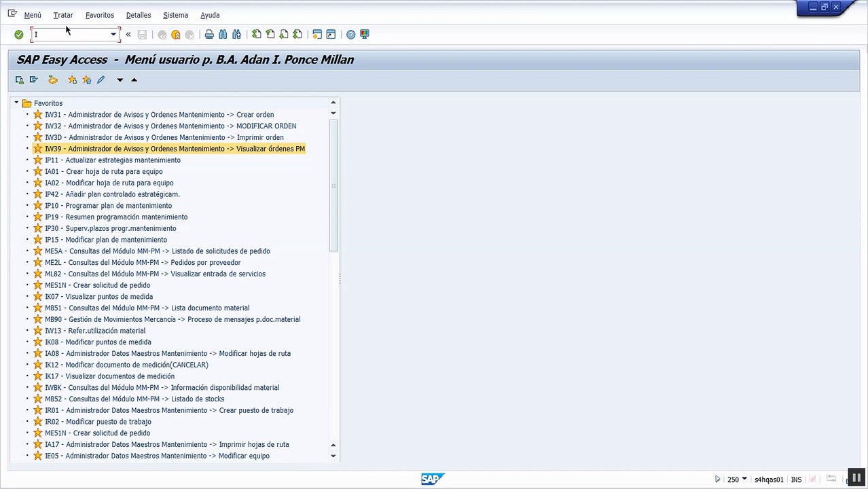Screen dimensions: 868x489
Task: Collapse the Favoritos folder node
Action: (16, 103)
